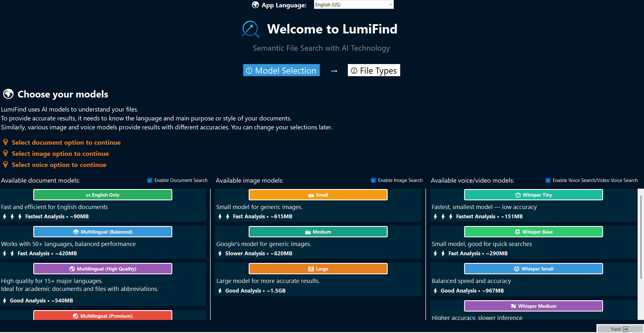Screen dimensions: 644x333
Task: Click 'Google's model for generic images.' text
Action: [x=264, y=244]
